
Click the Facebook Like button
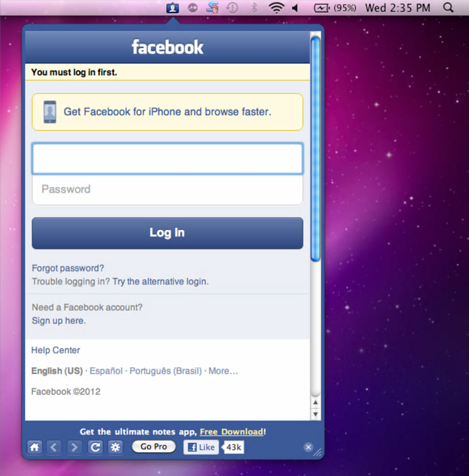pos(201,447)
